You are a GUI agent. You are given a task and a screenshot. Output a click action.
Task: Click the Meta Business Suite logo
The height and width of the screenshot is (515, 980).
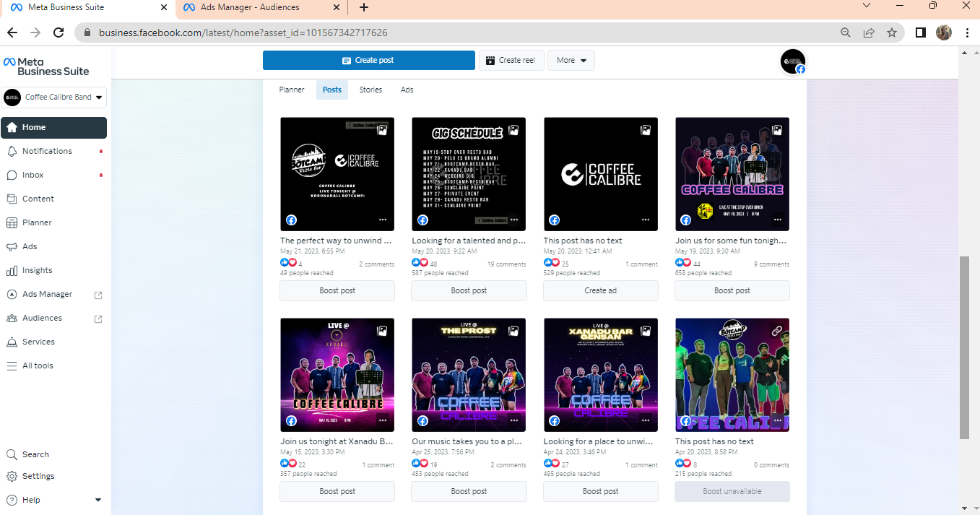47,66
